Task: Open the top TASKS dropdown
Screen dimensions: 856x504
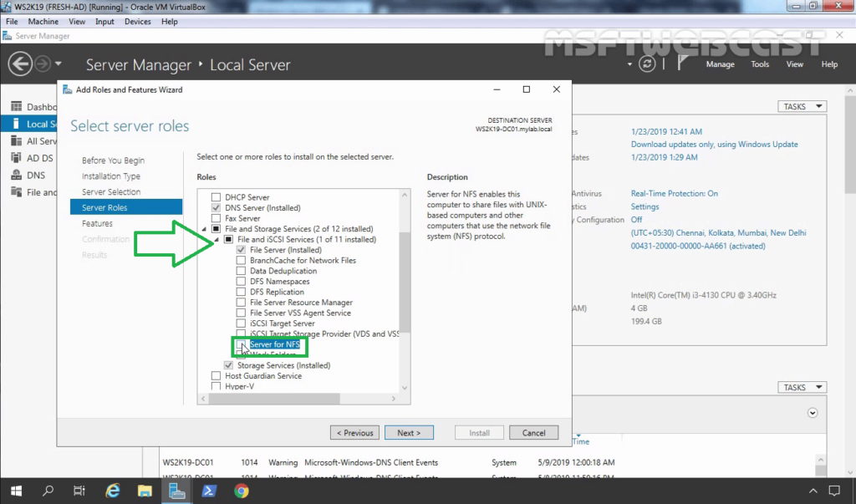Action: coord(802,106)
